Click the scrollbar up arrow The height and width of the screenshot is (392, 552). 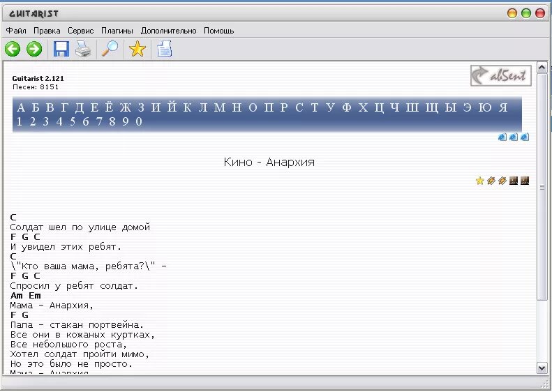pos(542,67)
